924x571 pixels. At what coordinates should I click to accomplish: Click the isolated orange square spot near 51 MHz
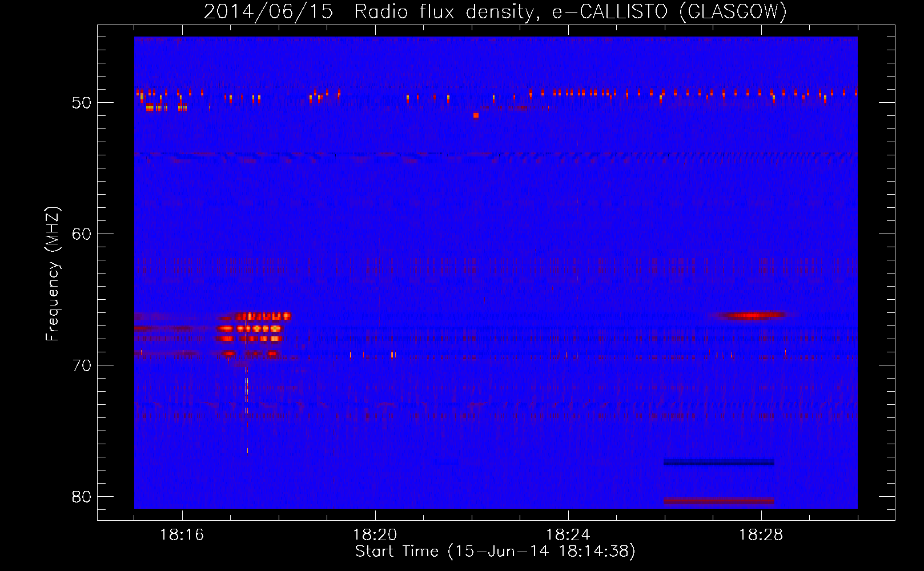476,115
